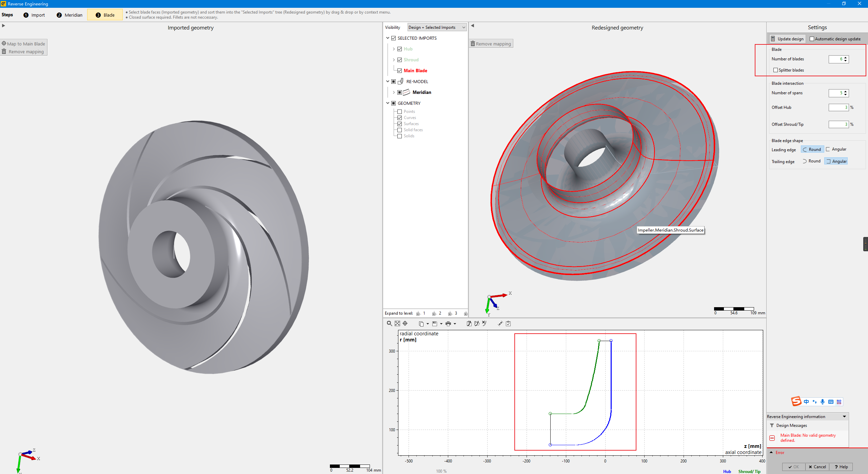Click the Offset Hub input field
Image resolution: width=868 pixels, height=474 pixels.
click(838, 107)
